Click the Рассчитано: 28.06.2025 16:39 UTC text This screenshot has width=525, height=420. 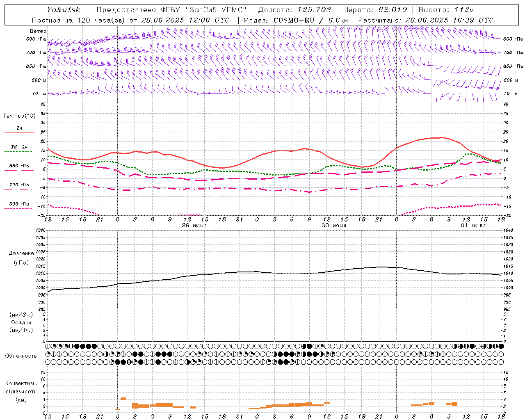coord(426,20)
